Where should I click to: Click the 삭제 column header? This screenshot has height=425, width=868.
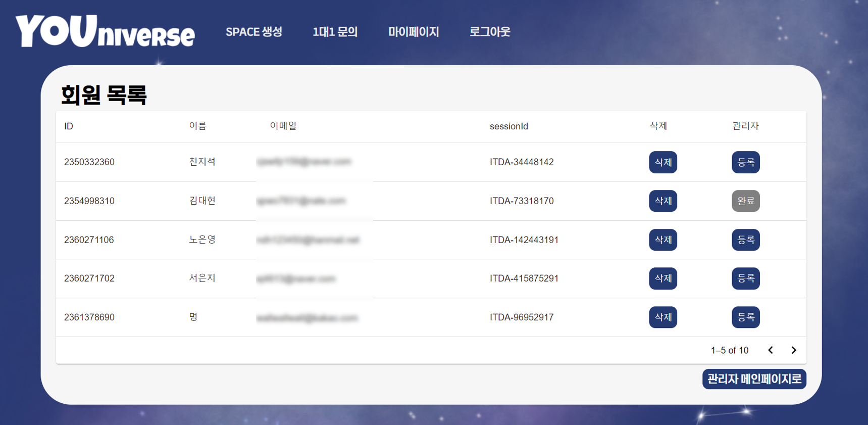(658, 126)
